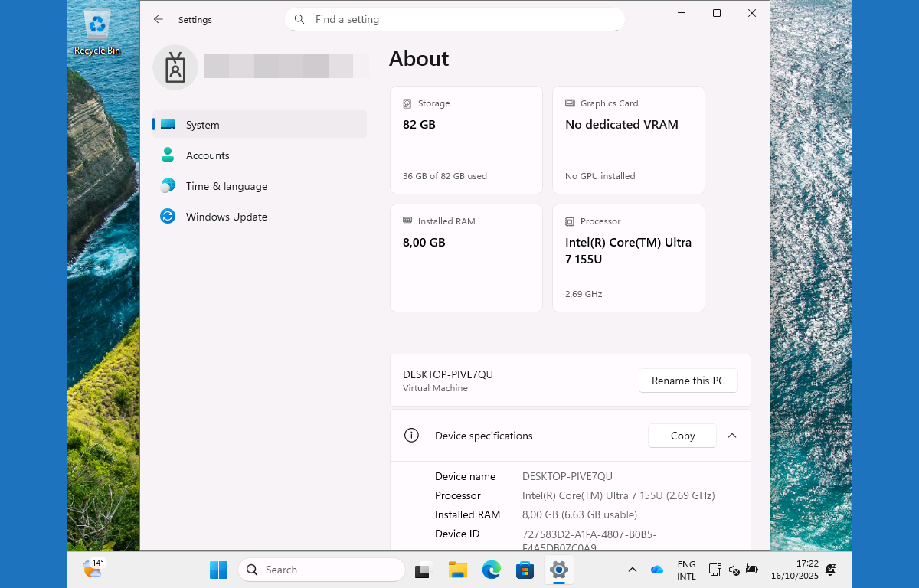Select System in the sidebar
Screen dimensions: 919x588
(x=260, y=125)
